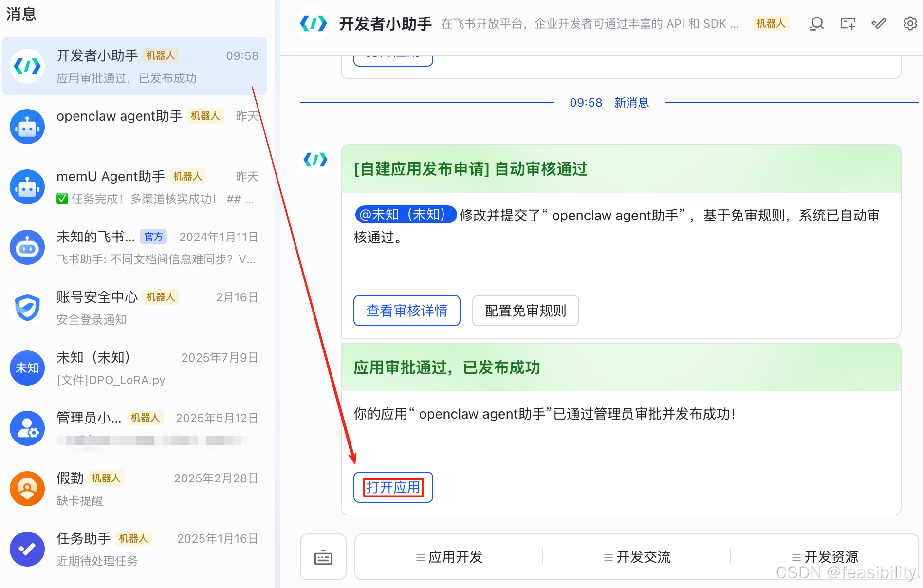Expand the 应用开发 bottom menu

pyautogui.click(x=448, y=557)
